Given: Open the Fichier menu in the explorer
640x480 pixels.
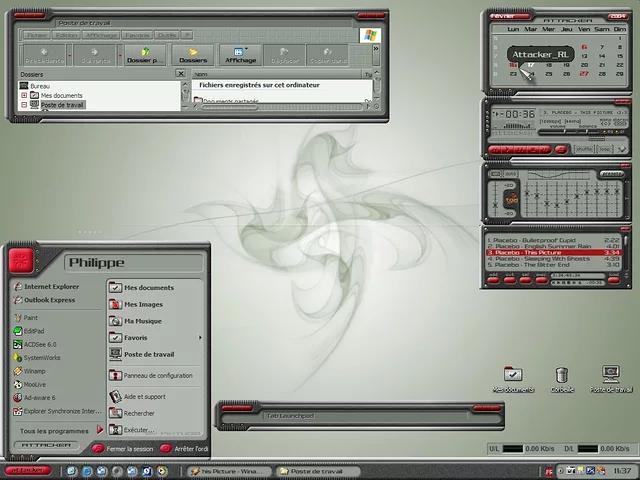Looking at the screenshot, I should pyautogui.click(x=37, y=34).
